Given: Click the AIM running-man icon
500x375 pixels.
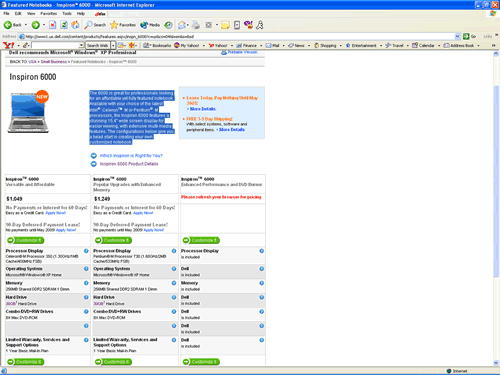Looking at the screenshot, I should click(260, 25).
